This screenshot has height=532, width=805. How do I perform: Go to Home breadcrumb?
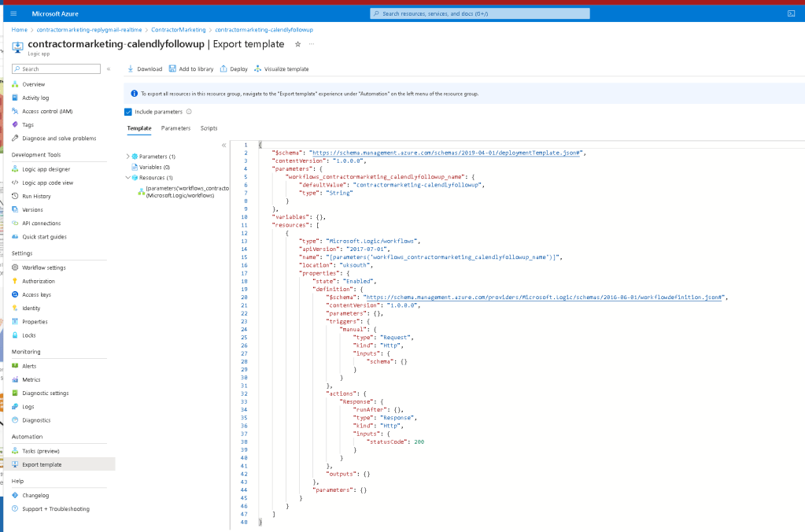[20, 30]
